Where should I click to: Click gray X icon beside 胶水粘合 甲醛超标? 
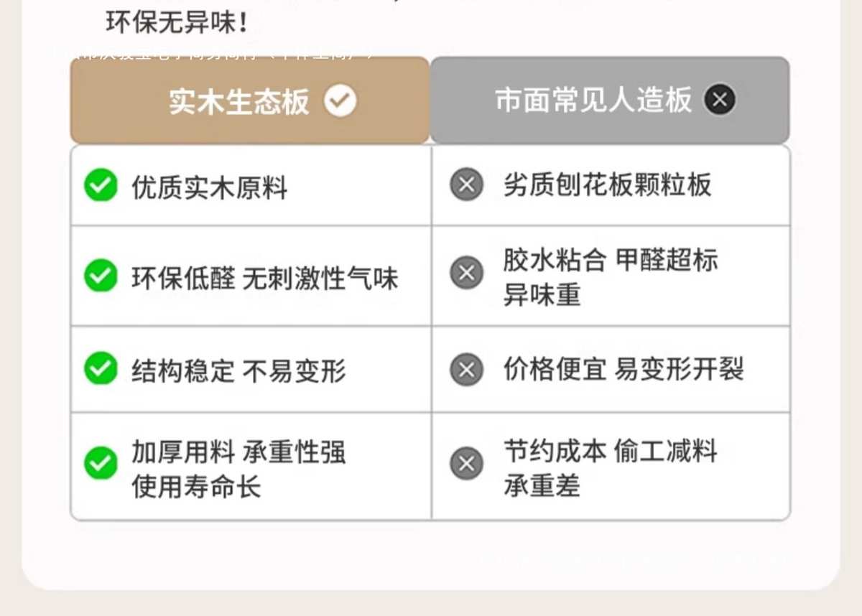pos(466,274)
